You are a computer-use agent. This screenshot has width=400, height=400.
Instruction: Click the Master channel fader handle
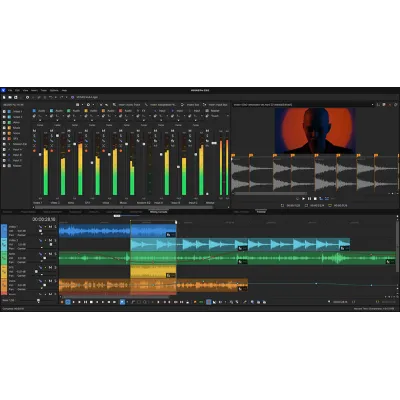(x=214, y=143)
